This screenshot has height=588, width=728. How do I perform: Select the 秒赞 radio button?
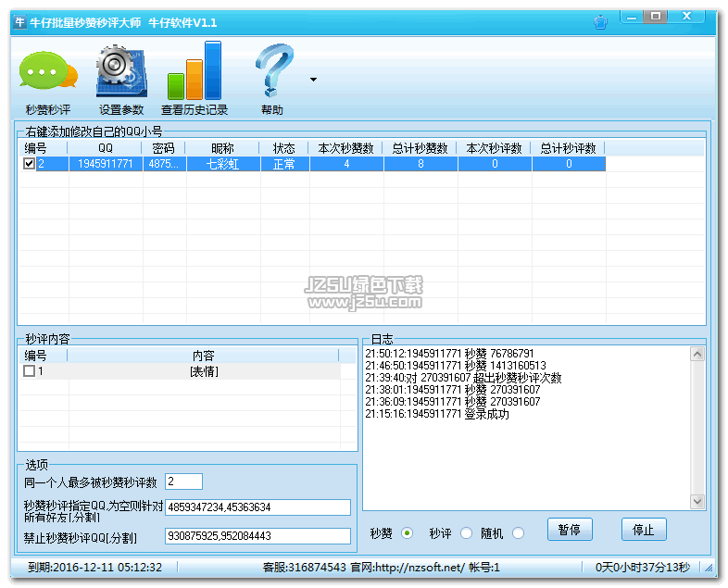click(407, 533)
